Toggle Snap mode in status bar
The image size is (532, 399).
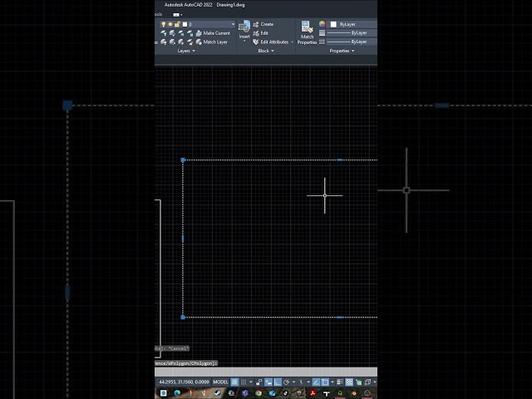pyautogui.click(x=244, y=382)
